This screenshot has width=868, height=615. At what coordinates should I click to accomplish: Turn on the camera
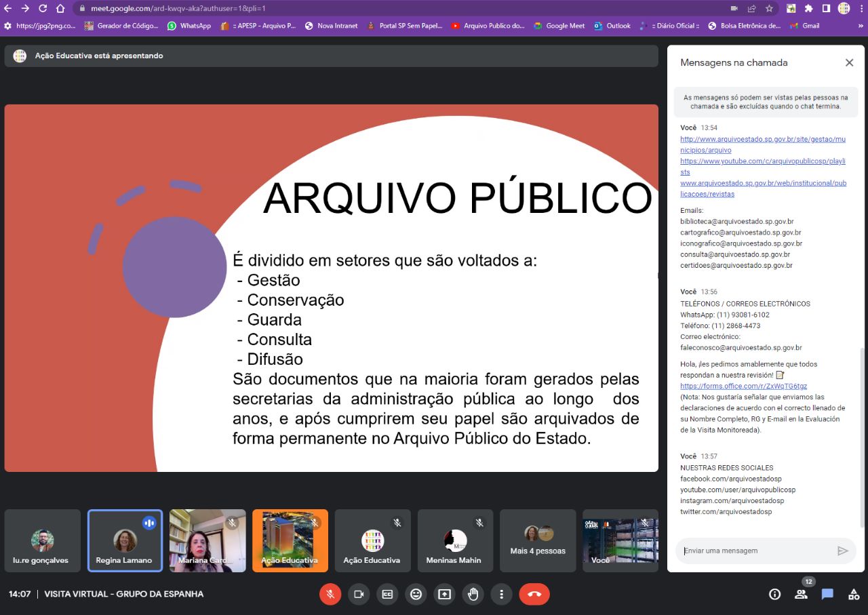click(x=359, y=594)
